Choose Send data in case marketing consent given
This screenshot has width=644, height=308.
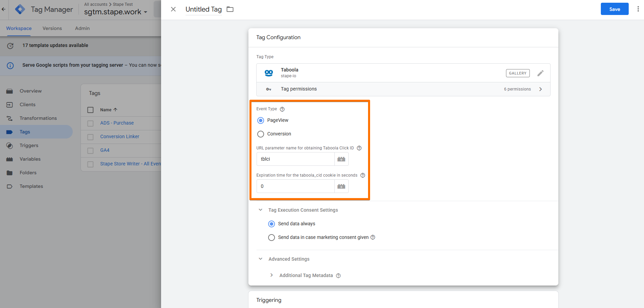(x=272, y=238)
